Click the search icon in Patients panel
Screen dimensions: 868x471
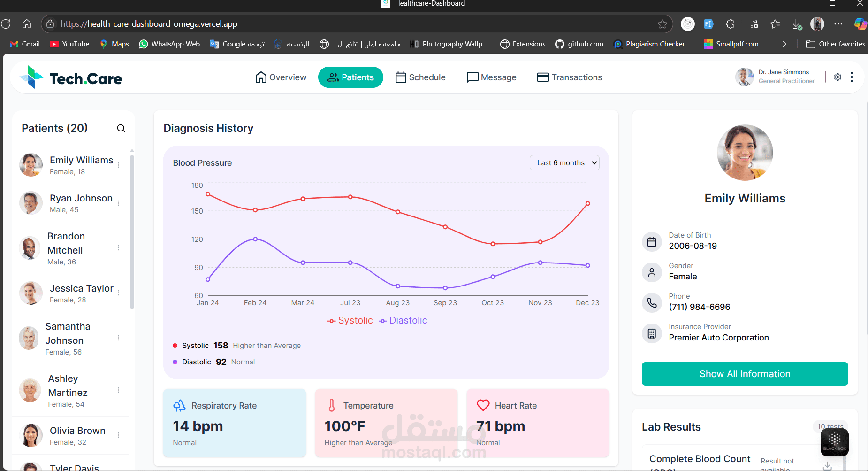coord(121,128)
